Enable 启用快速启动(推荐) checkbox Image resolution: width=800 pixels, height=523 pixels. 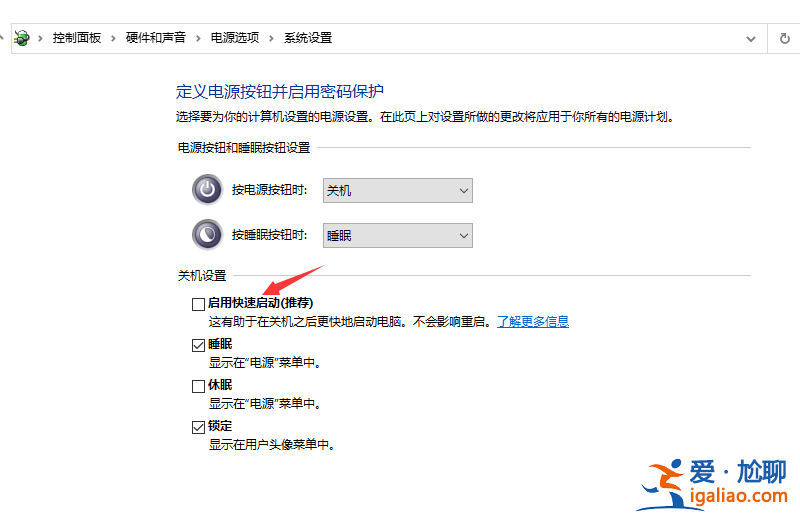pyautogui.click(x=198, y=304)
